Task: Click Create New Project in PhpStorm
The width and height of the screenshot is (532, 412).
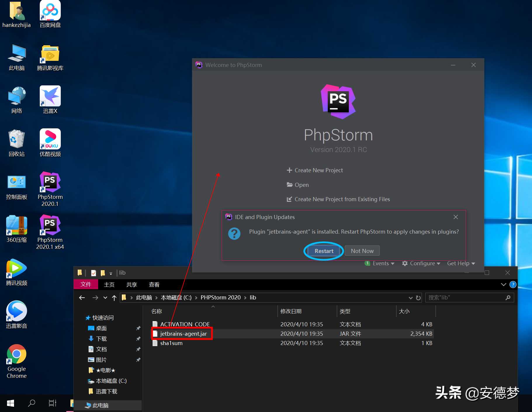Action: (315, 170)
